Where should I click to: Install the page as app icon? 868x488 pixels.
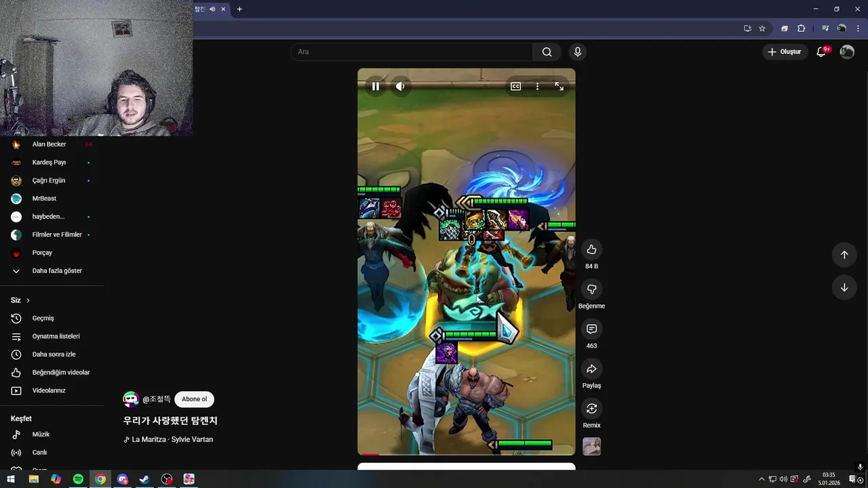(747, 28)
